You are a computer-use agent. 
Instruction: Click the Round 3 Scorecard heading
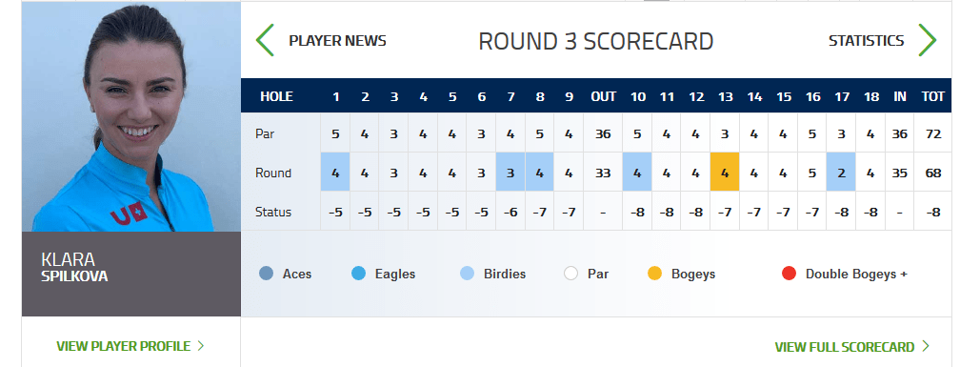click(x=595, y=41)
